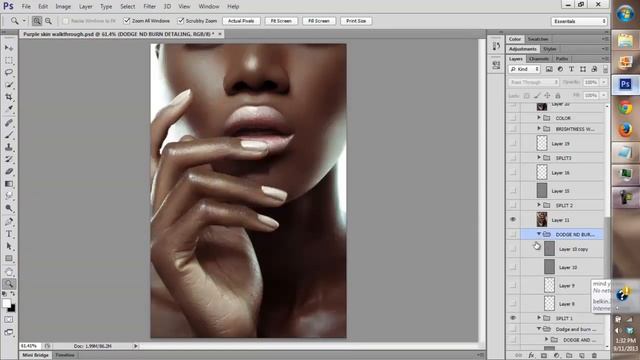Hide Layer 11 using eye icon

(513, 220)
